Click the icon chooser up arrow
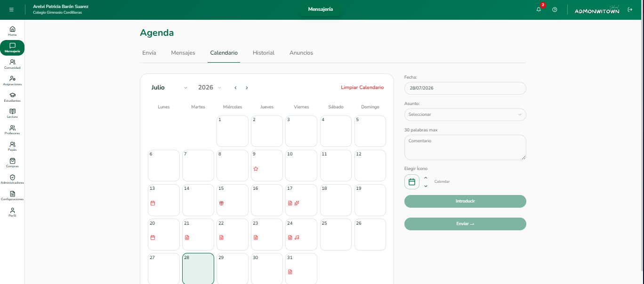The width and height of the screenshot is (644, 284). [x=426, y=178]
